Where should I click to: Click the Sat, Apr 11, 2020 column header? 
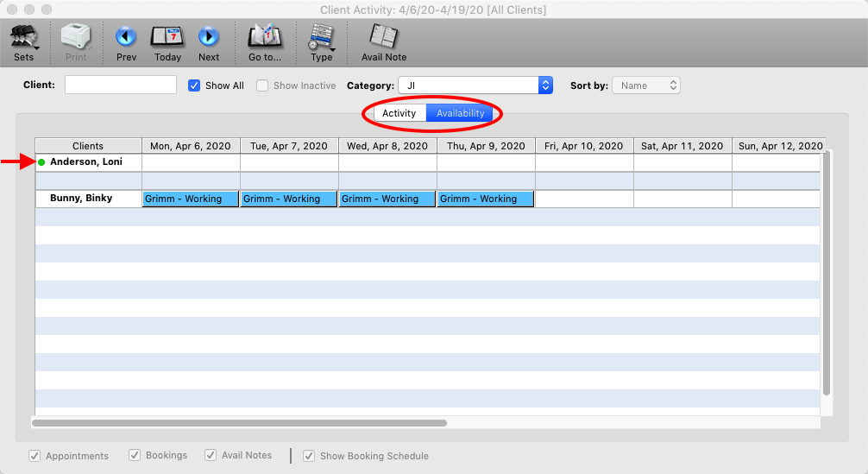tap(682, 146)
